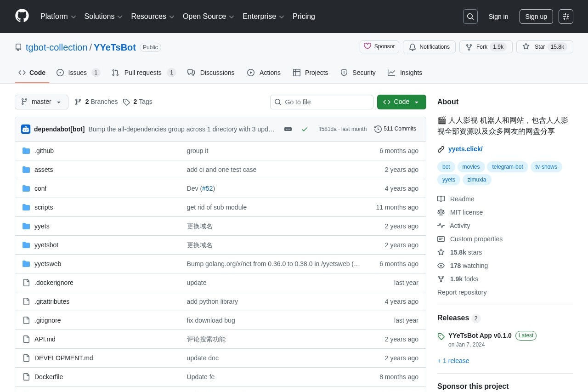Click the appearance settings icon beside Sign up
The height and width of the screenshot is (392, 588).
(x=565, y=17)
